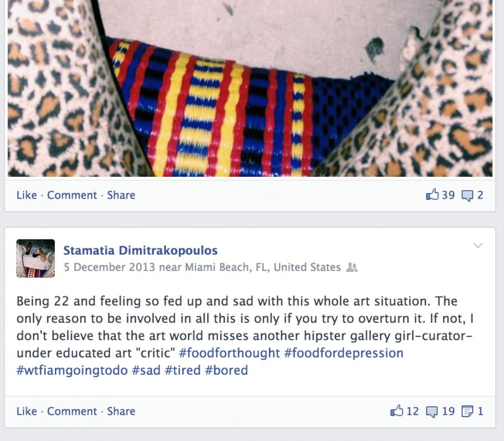Screen dimensions: 504x441
Task: Open the 19 comments bubble icon
Action: pyautogui.click(x=432, y=411)
